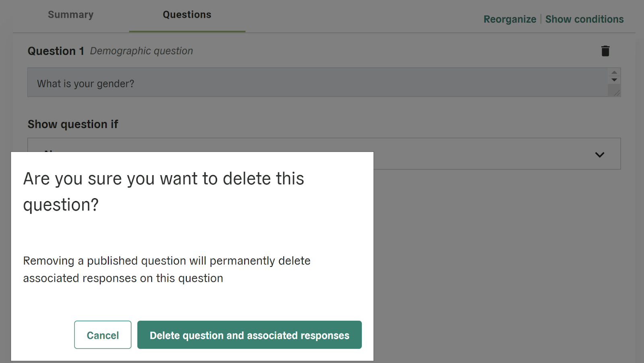644x363 pixels.
Task: Click the Question 1 heading
Action: pos(56,51)
